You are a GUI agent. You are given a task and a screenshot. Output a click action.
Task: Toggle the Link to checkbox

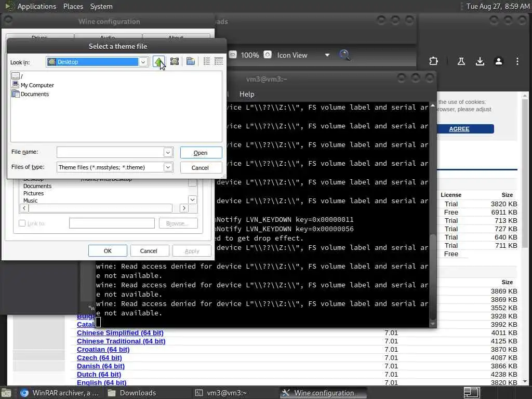coord(22,223)
